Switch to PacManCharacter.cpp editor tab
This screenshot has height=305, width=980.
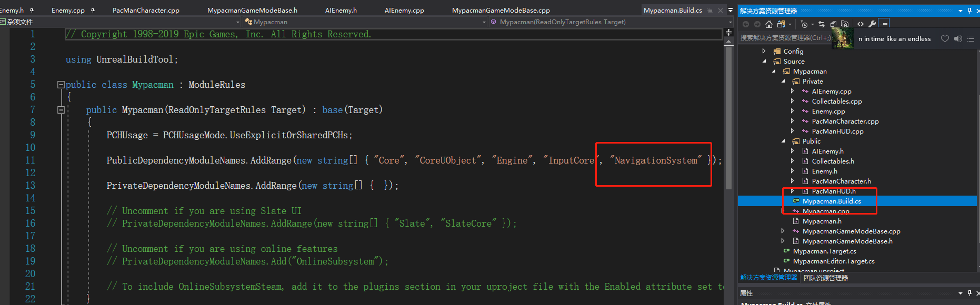[146, 11]
